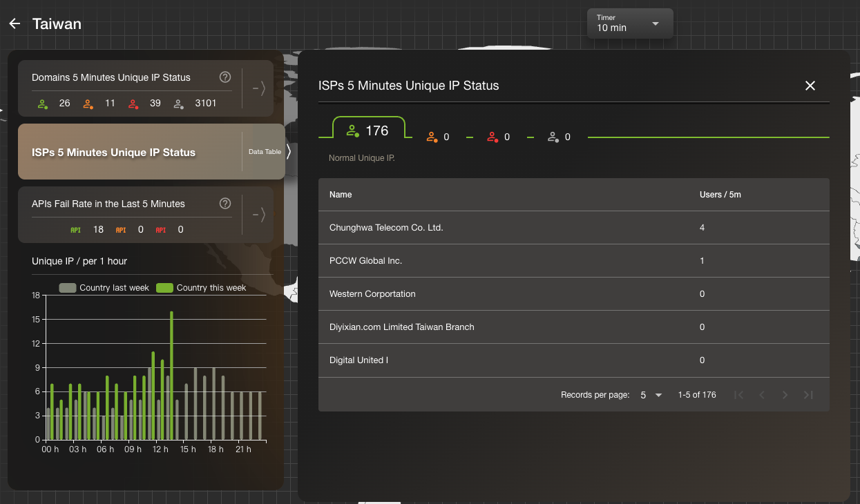Expand the Domains 5 Minutes Unique IP Status card
Image resolution: width=860 pixels, height=504 pixels.
tap(259, 88)
